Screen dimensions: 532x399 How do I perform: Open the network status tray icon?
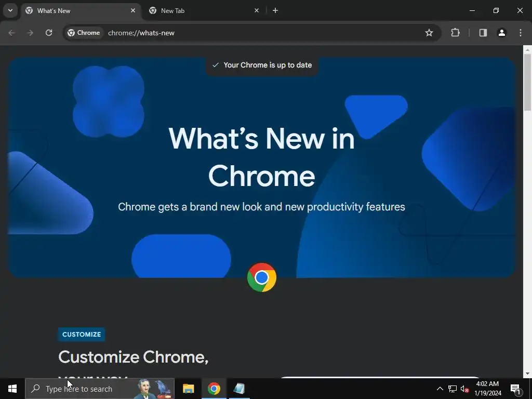(x=453, y=389)
